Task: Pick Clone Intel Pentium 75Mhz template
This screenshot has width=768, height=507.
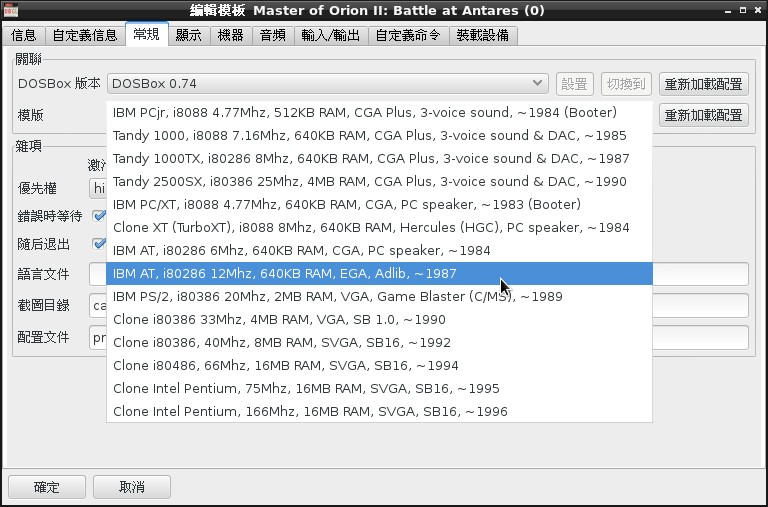Action: 380,388
